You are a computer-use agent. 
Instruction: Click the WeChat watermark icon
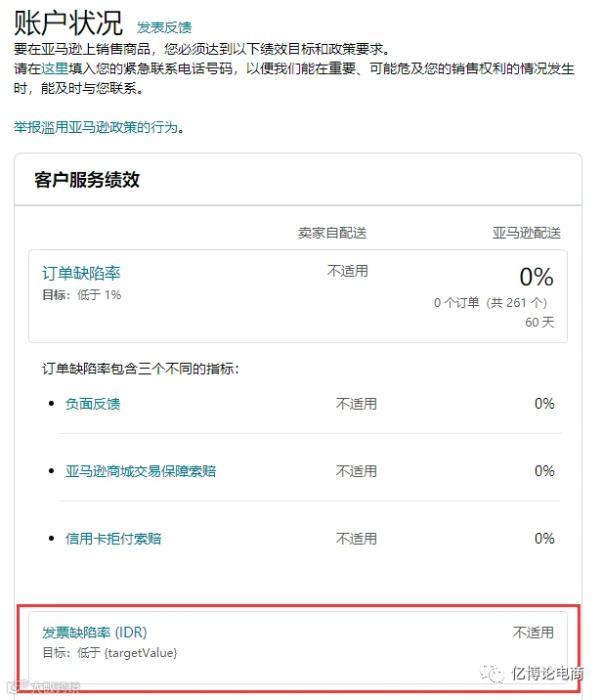492,673
